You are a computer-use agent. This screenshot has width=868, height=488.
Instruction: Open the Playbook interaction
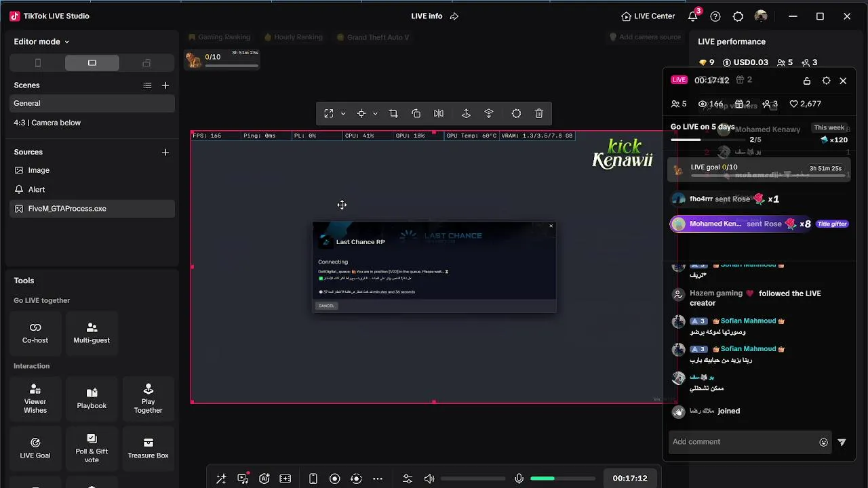coord(92,399)
